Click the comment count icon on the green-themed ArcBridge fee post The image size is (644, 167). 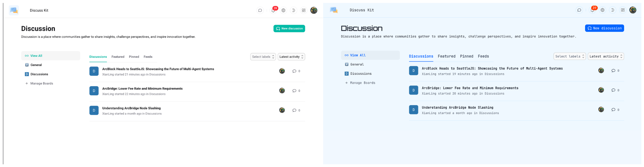click(x=294, y=91)
